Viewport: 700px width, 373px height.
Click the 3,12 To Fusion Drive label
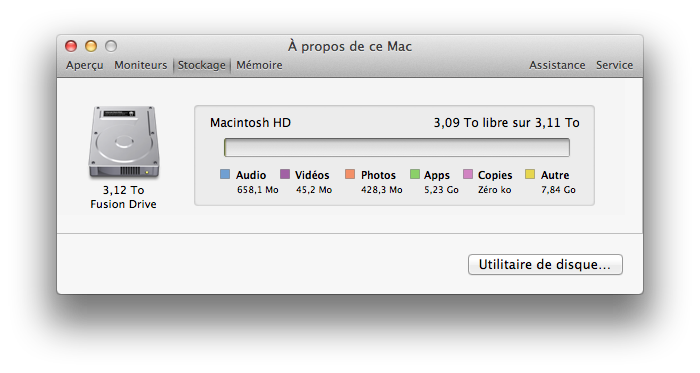(x=123, y=197)
